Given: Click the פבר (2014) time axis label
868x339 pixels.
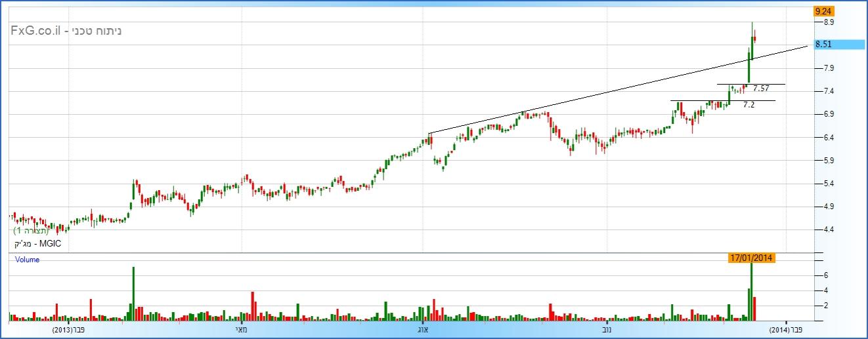Looking at the screenshot, I should click(786, 329).
